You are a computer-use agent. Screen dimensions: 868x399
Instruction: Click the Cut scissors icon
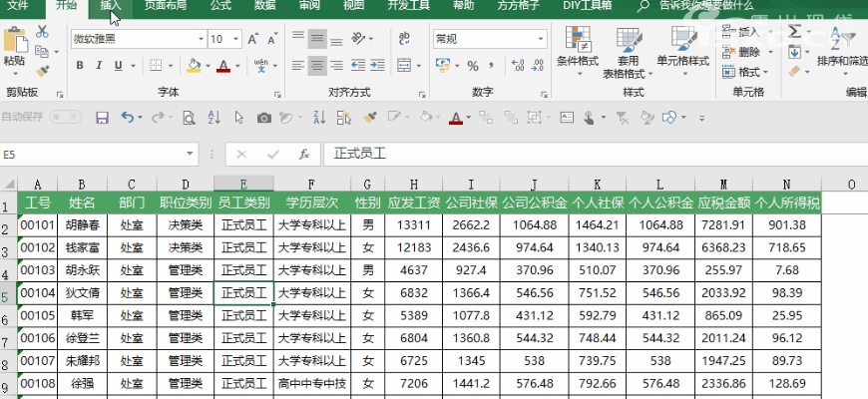42,30
